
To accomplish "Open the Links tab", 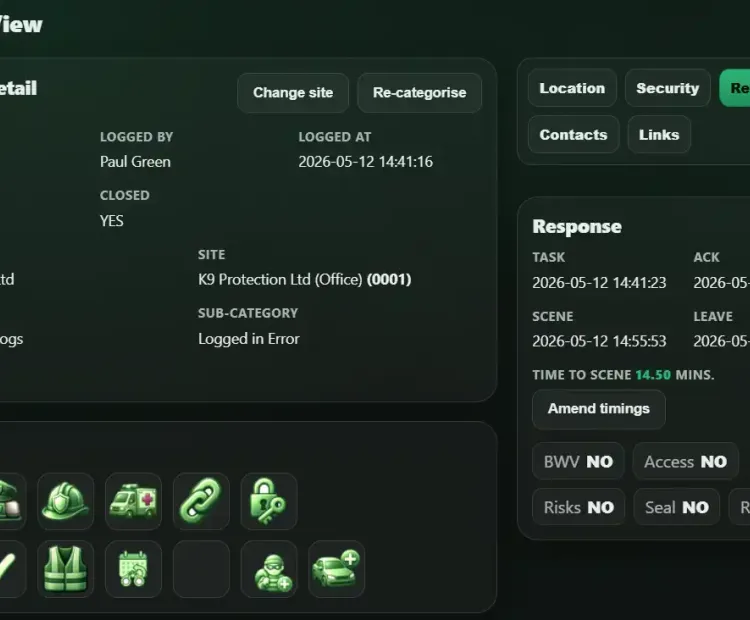I will [x=659, y=134].
